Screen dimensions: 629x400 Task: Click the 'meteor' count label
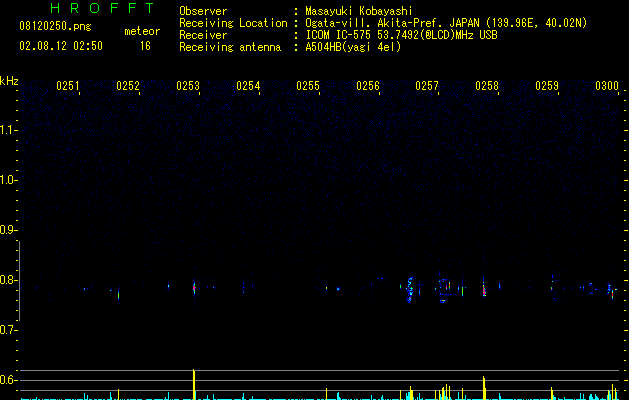point(142,31)
